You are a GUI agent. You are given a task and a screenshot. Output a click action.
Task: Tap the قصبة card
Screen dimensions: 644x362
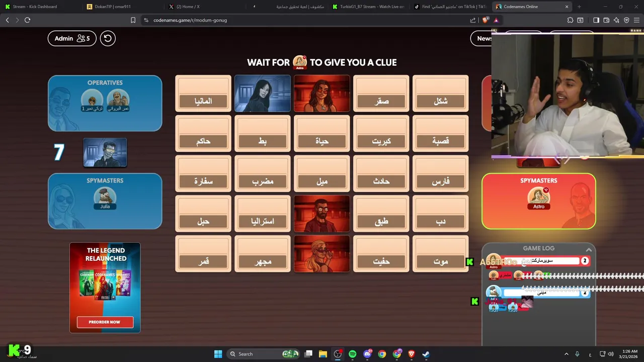[441, 134]
